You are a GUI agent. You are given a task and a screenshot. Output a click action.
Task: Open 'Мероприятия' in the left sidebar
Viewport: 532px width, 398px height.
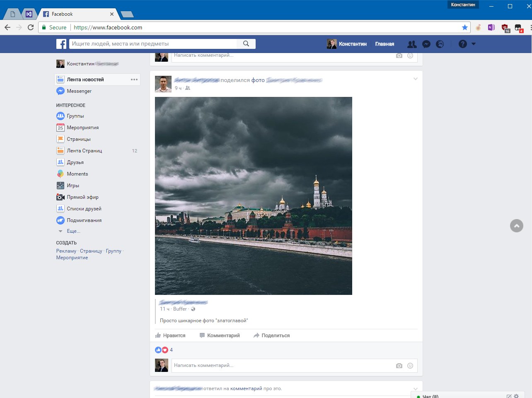[x=83, y=128]
